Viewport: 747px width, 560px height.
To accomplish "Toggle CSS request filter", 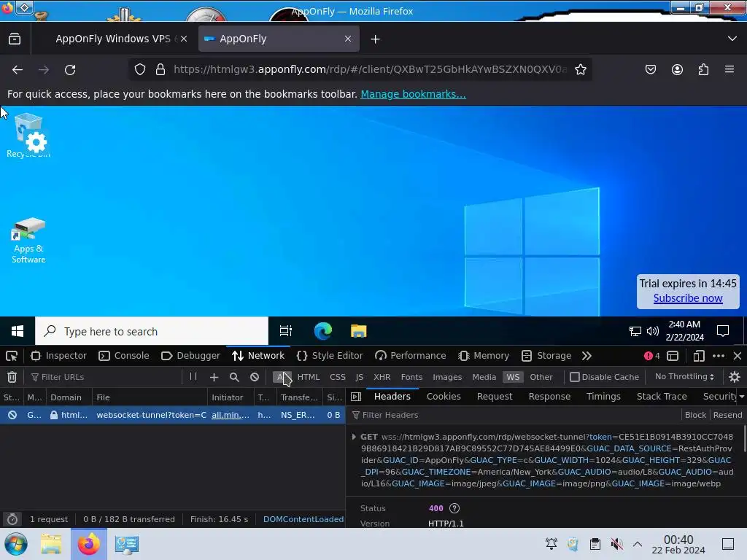I will [x=337, y=377].
